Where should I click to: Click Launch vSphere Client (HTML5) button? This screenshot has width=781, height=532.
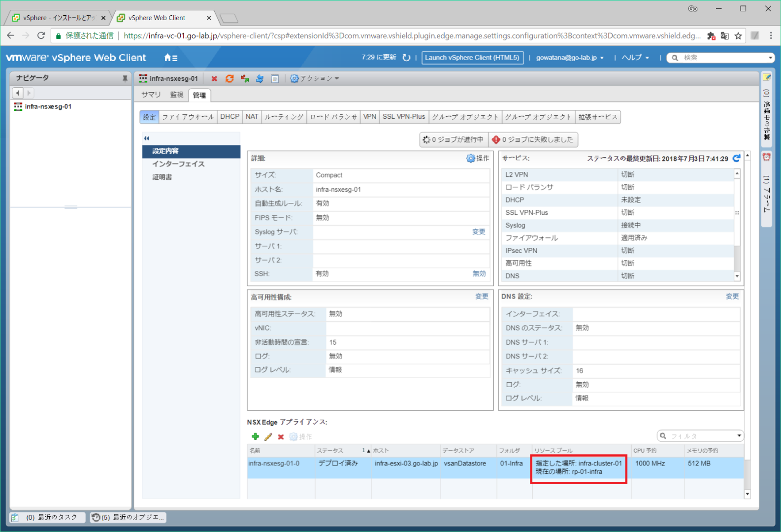[x=472, y=58]
